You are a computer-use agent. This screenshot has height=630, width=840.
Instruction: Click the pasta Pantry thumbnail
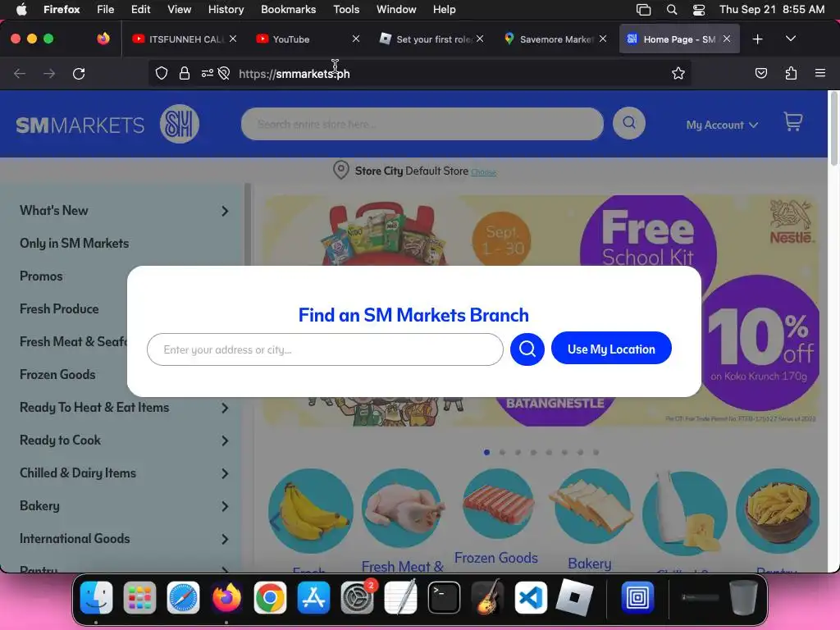coord(778,510)
